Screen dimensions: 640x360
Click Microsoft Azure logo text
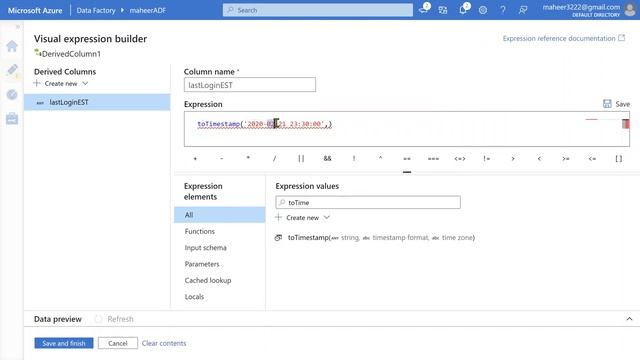click(35, 10)
